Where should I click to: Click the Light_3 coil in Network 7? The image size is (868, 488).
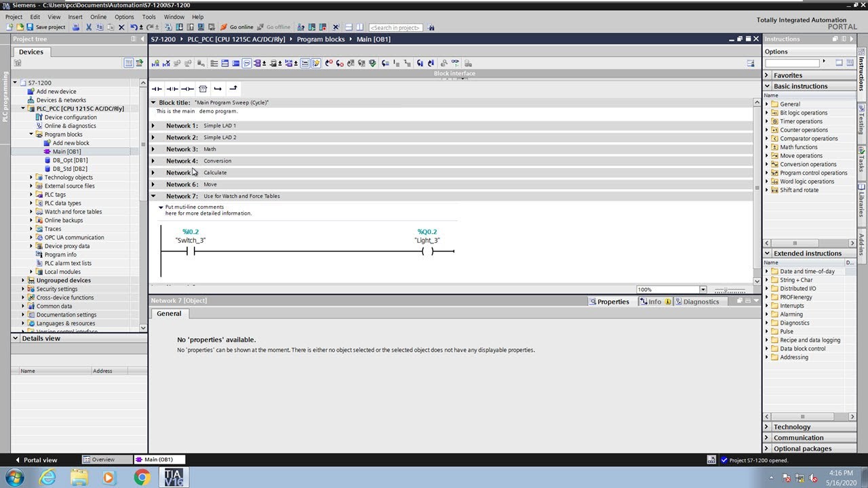427,251
